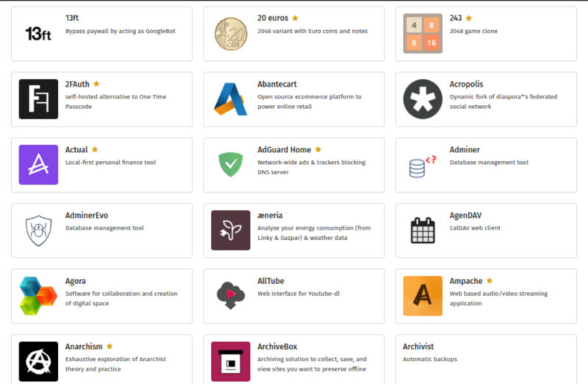Open the 13ft app logo
Viewport: 588px width, 384px height.
click(x=38, y=34)
